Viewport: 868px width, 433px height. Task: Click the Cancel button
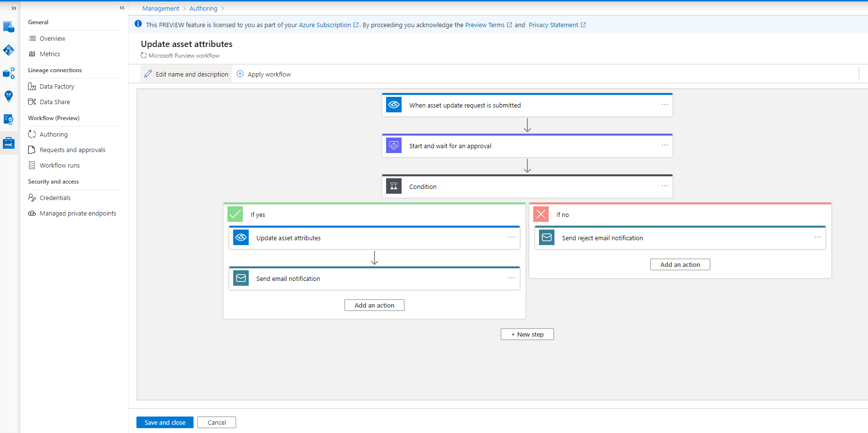217,422
